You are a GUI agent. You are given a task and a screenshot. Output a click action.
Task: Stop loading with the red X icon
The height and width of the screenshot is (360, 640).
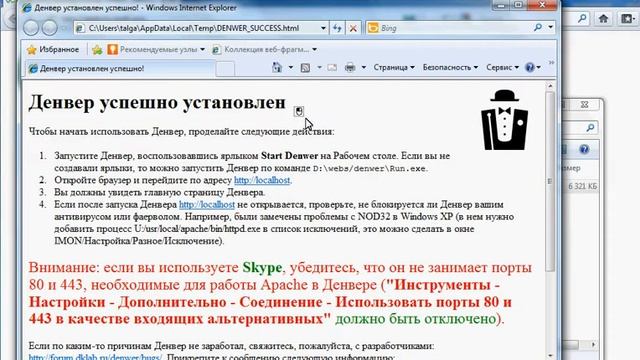[353, 28]
